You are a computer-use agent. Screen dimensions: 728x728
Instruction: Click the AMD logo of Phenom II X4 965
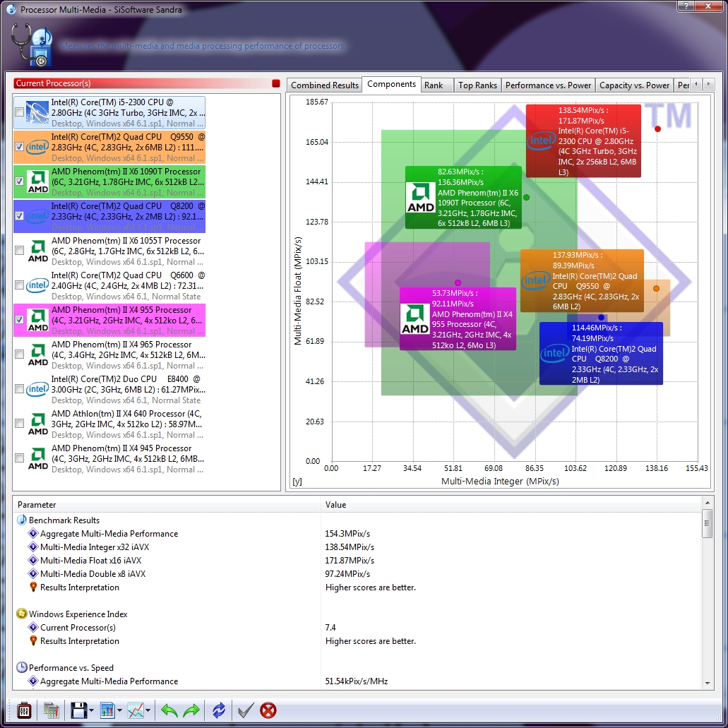tap(37, 354)
